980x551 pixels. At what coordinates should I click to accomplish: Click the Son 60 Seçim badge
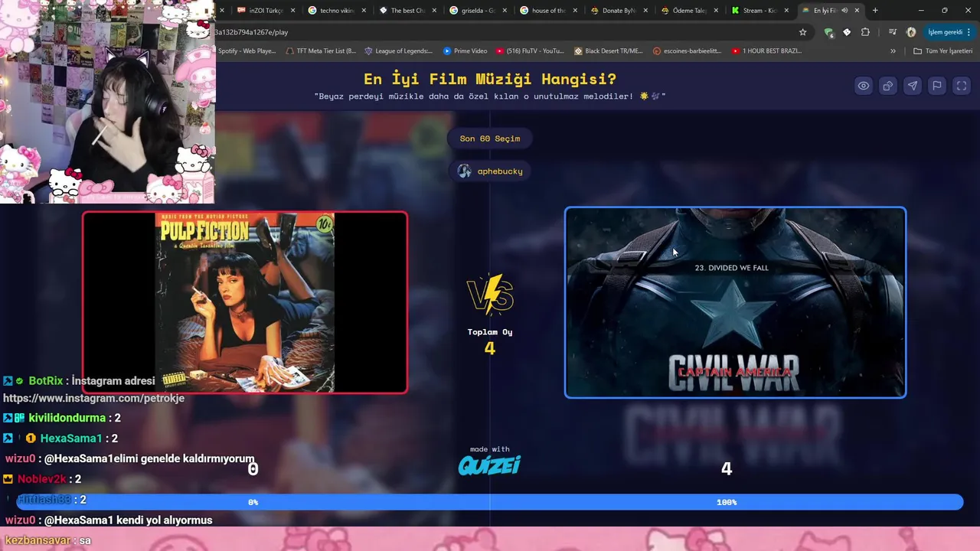(x=490, y=139)
